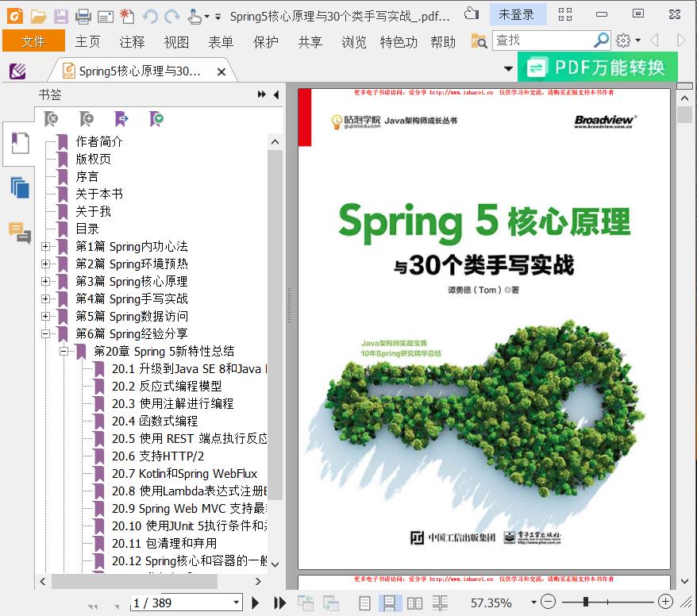Collapse 第6篇 Spring经验分享 bookmark
The width and height of the screenshot is (697, 616).
[x=45, y=333]
